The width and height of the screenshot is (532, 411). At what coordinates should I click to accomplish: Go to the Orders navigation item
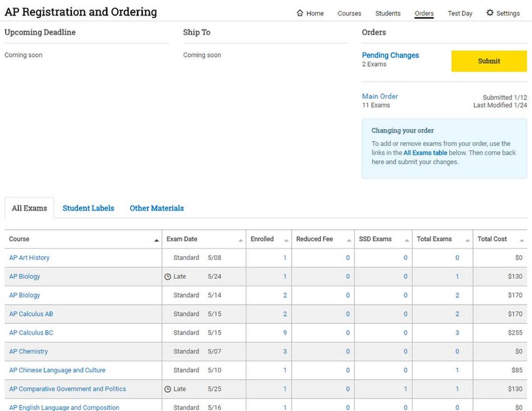[424, 13]
